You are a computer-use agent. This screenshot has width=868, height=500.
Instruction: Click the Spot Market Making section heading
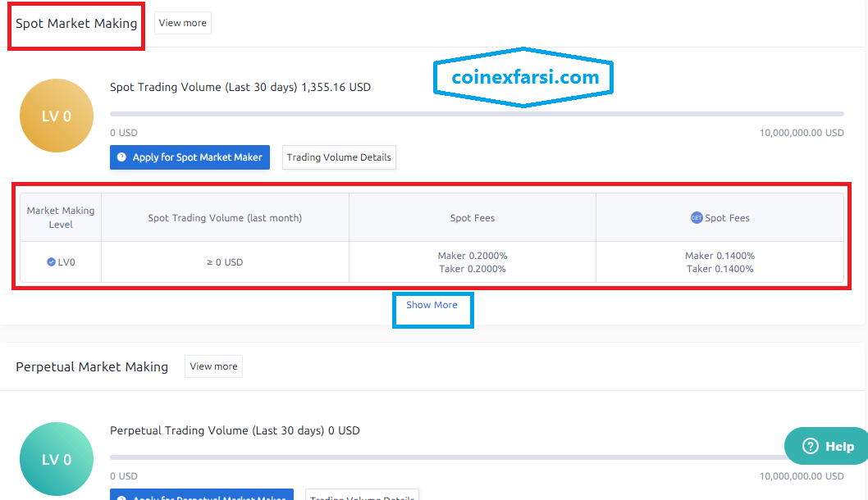pyautogui.click(x=76, y=23)
